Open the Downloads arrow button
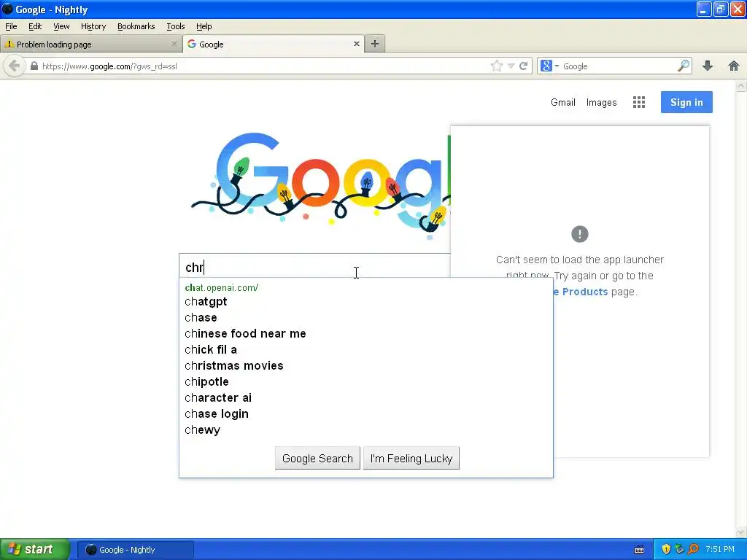This screenshot has height=560, width=747. pyautogui.click(x=708, y=66)
